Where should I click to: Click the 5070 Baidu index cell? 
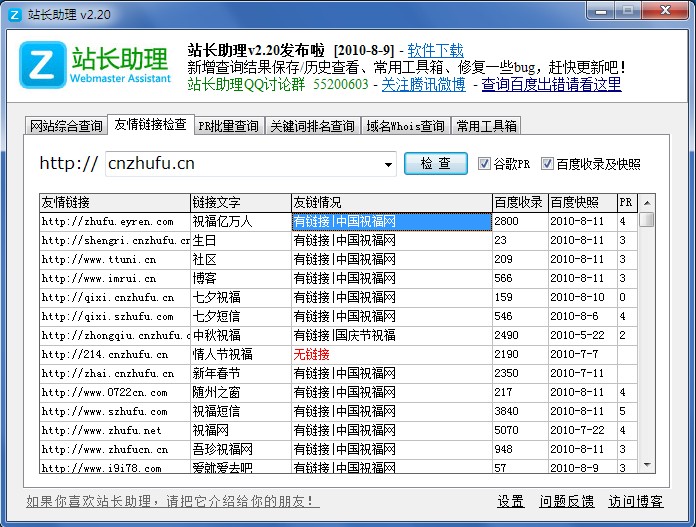click(x=520, y=431)
